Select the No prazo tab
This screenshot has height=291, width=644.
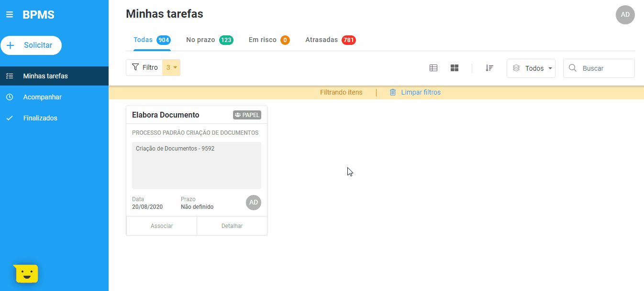pos(210,40)
